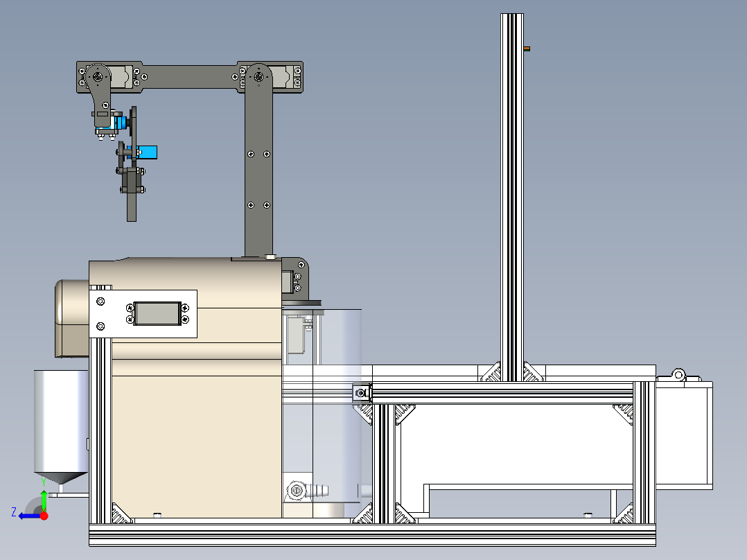Click the green Y axis arrow of the triad
The image size is (747, 560).
pos(44,498)
